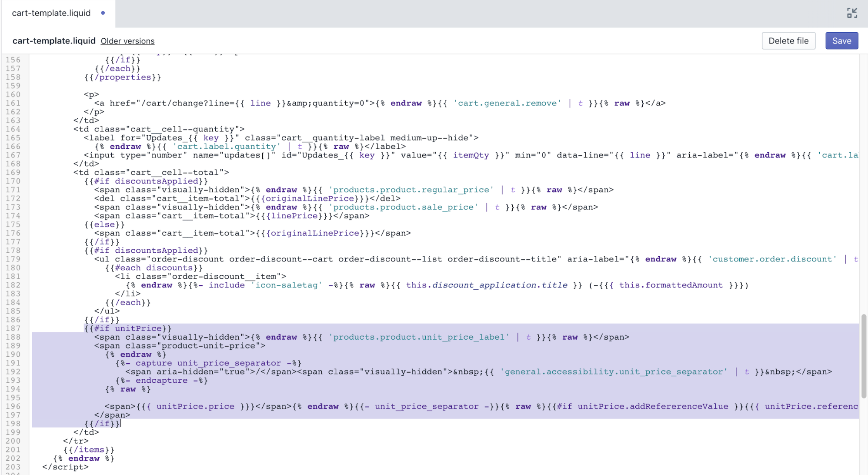Click the unsaved dot on cart-template.liquid tab
Image resolution: width=868 pixels, height=475 pixels.
(x=103, y=13)
